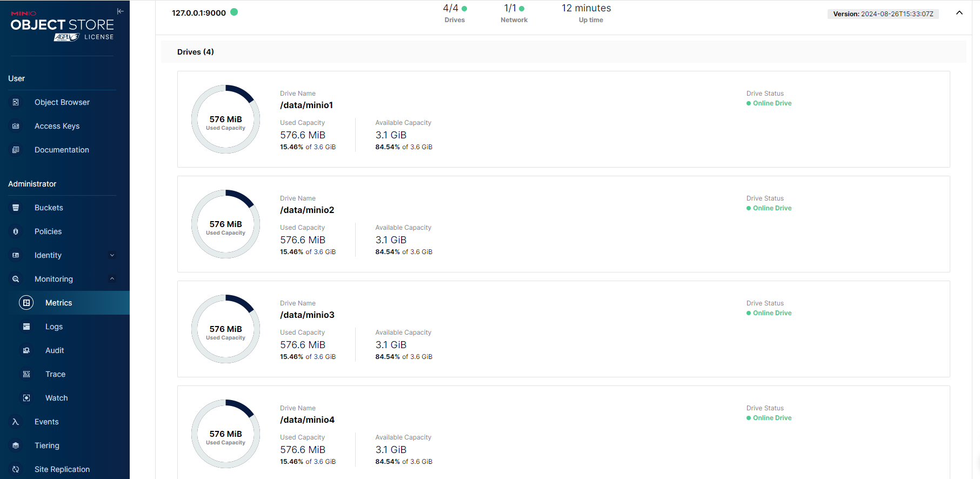Go to Site Replication

62,469
